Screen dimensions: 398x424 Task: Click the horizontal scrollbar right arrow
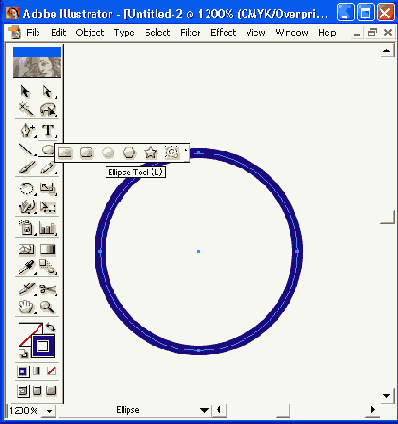click(x=373, y=410)
